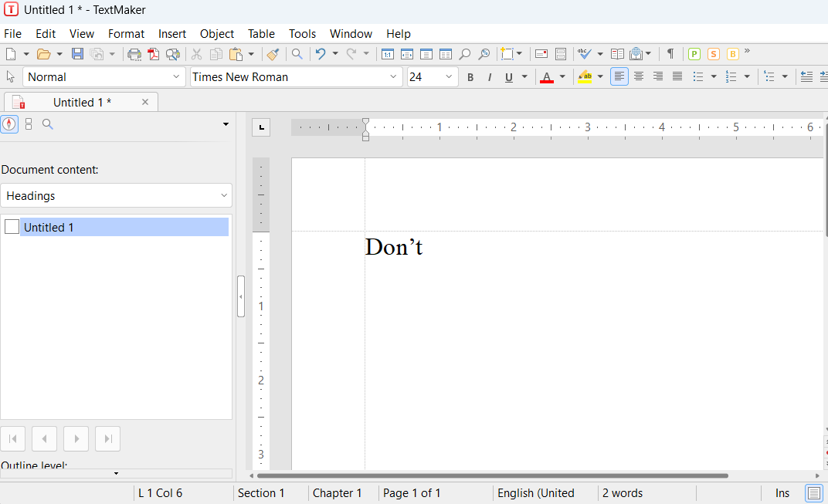Image resolution: width=828 pixels, height=504 pixels.
Task: Tick the checkbox beside Untitled 1 heading
Action: tap(12, 227)
